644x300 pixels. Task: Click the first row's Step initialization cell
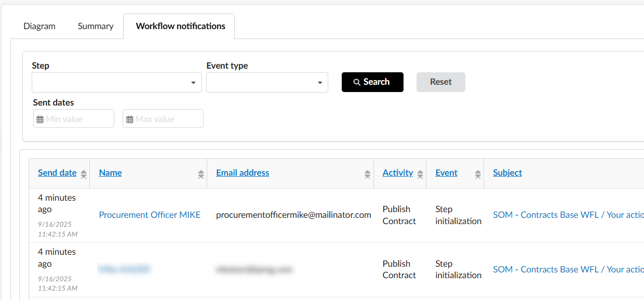(458, 215)
